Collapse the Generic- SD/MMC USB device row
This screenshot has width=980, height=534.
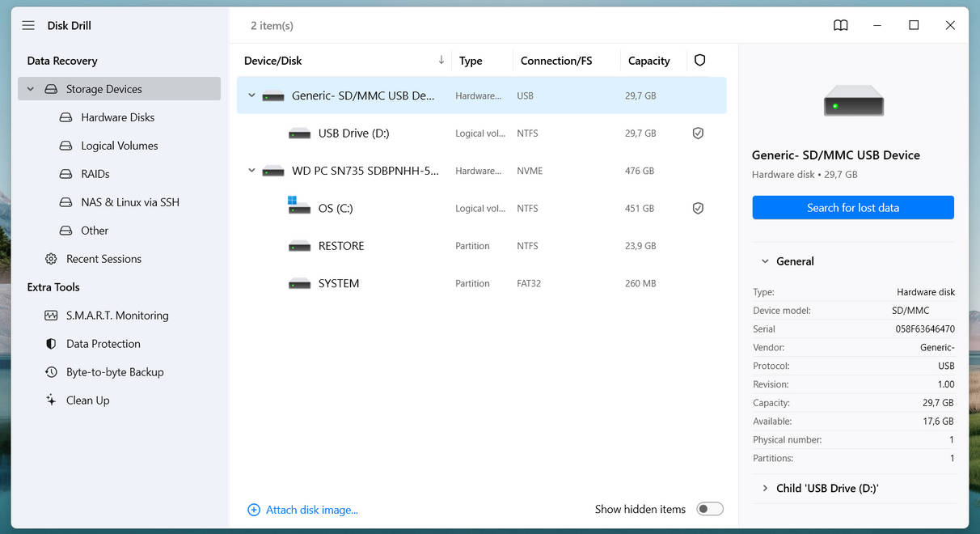251,95
